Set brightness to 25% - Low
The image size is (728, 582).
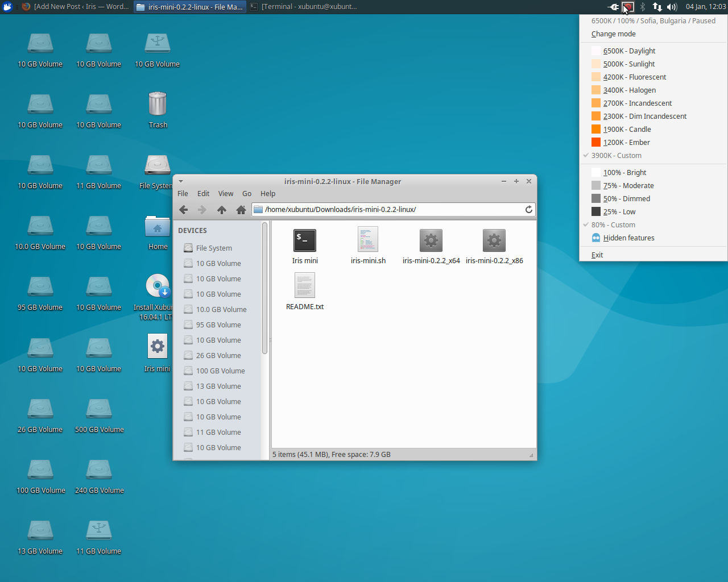click(653, 211)
